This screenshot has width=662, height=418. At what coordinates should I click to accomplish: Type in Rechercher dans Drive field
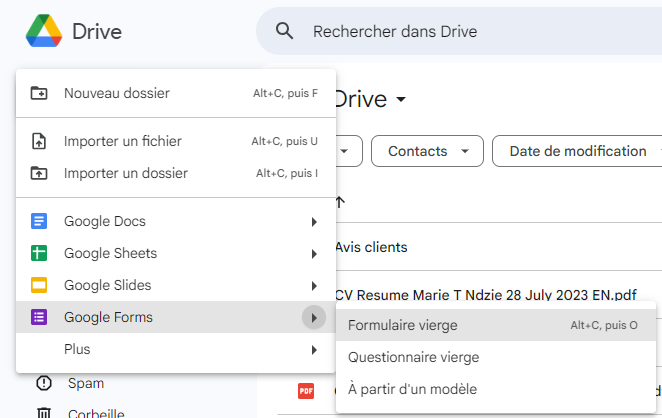[x=450, y=31]
